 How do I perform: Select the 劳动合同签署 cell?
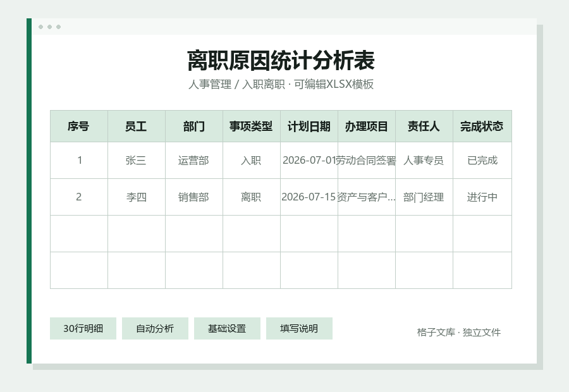point(367,161)
